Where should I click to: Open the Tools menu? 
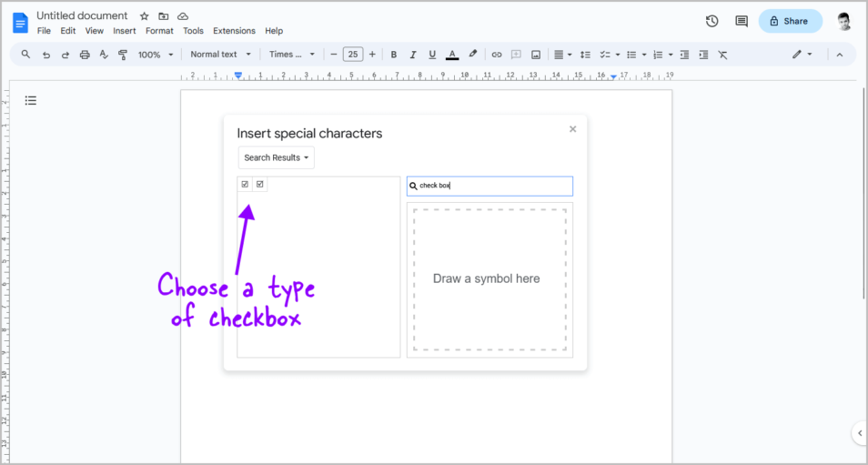tap(193, 31)
